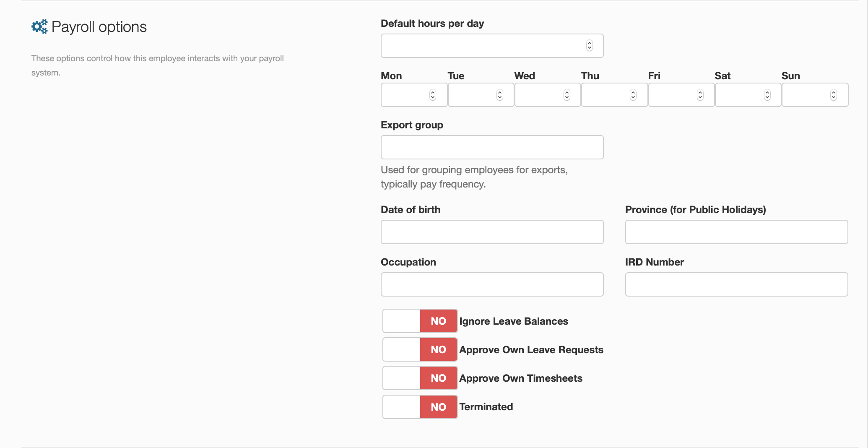Toggle Ignore Leave Balances switch
The image size is (868, 448).
420,321
